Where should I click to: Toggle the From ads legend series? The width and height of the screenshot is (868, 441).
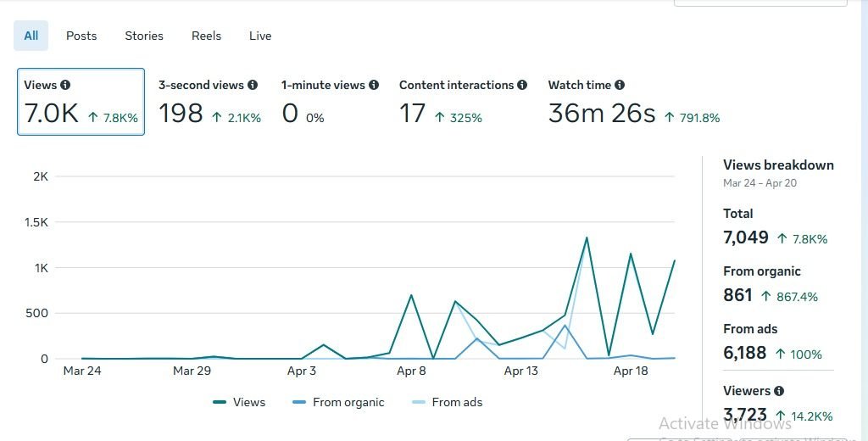coord(448,402)
